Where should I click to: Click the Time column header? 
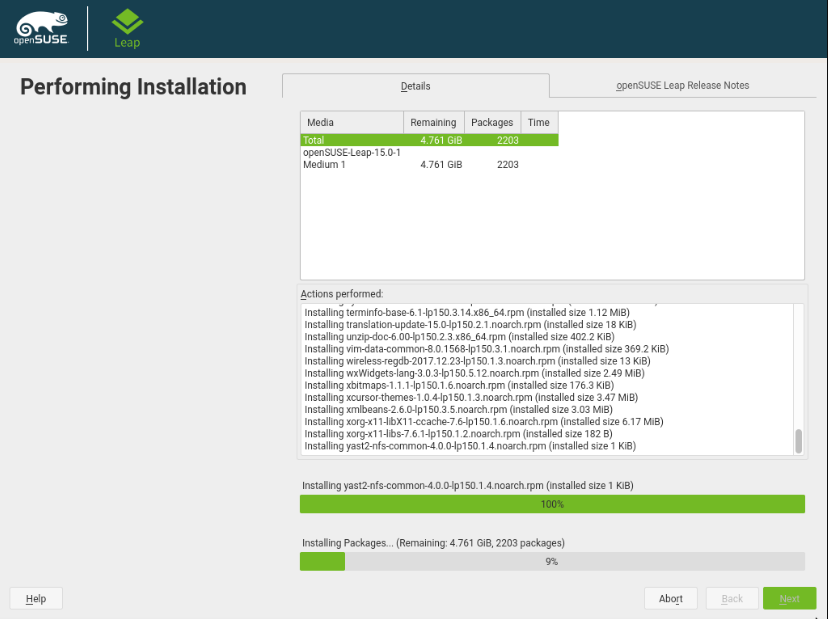coord(539,123)
